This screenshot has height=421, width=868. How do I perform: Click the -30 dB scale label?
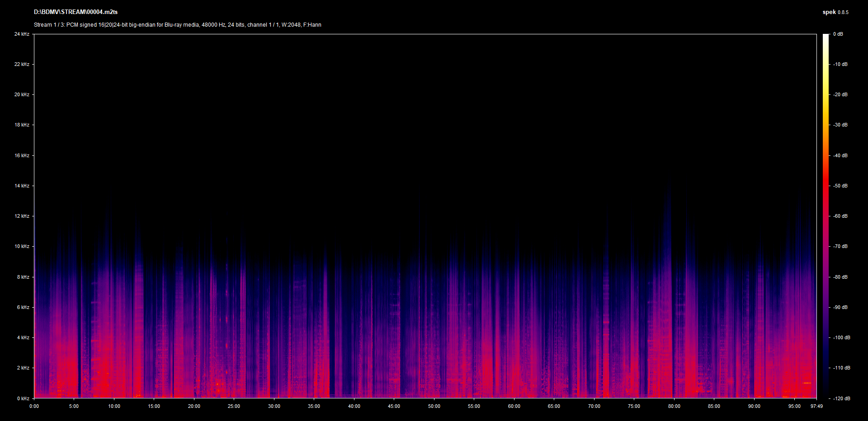click(840, 125)
